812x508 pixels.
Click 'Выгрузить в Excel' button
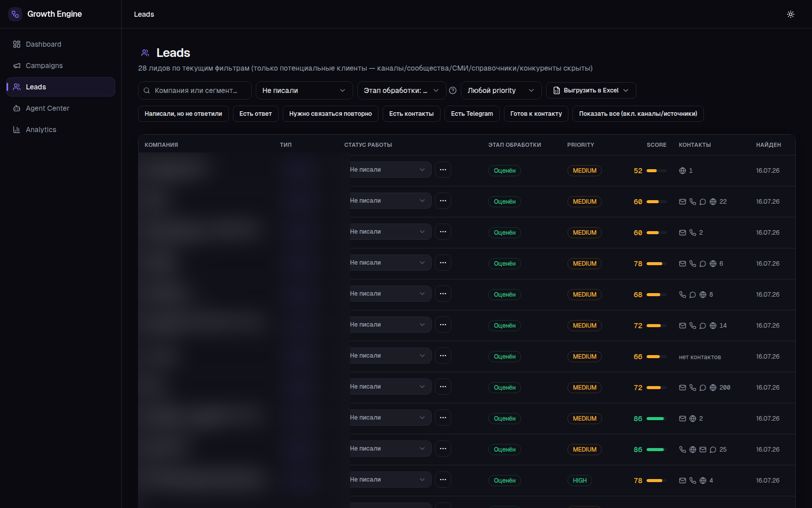tap(591, 90)
